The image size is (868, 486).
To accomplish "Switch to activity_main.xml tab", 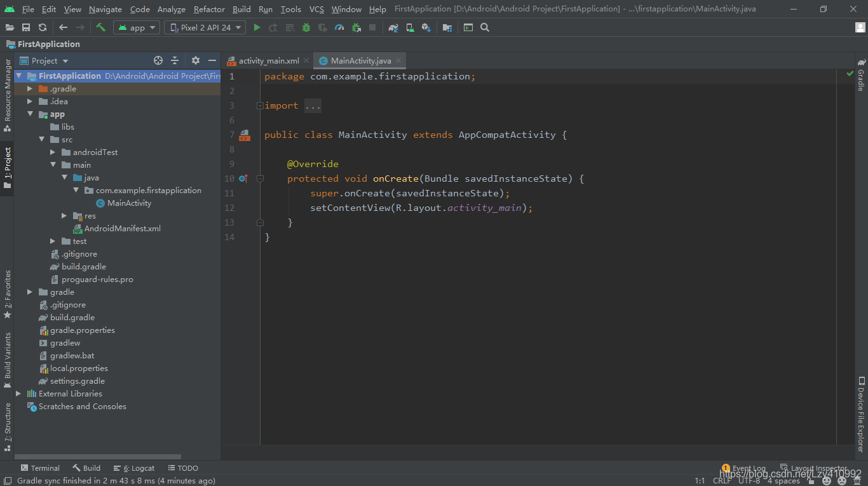I will [x=268, y=60].
